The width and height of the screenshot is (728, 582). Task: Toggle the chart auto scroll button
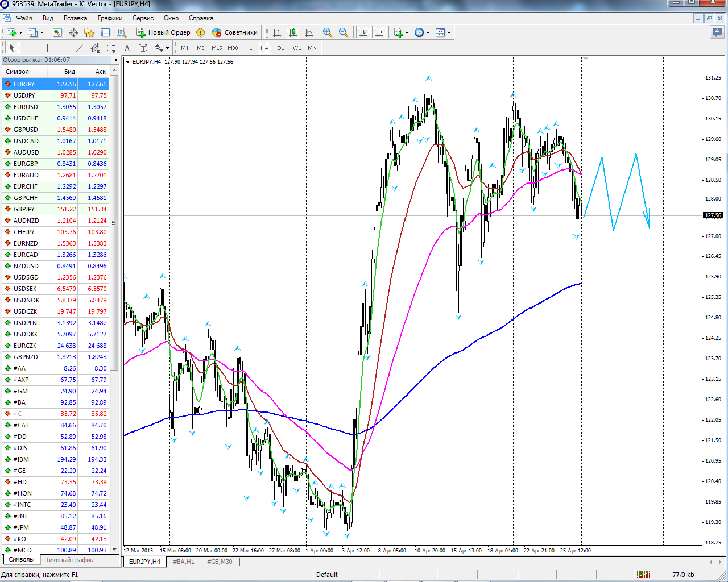(363, 32)
